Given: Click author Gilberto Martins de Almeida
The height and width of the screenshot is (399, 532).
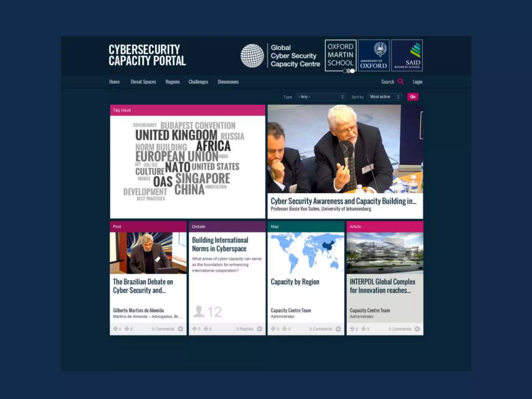Looking at the screenshot, I should click(138, 310).
